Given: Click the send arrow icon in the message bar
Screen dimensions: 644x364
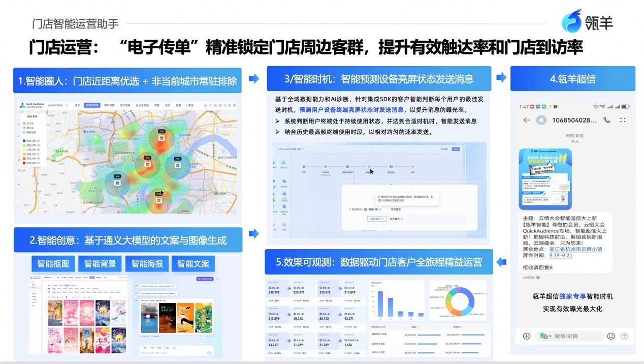Looking at the screenshot, I should tap(624, 336).
